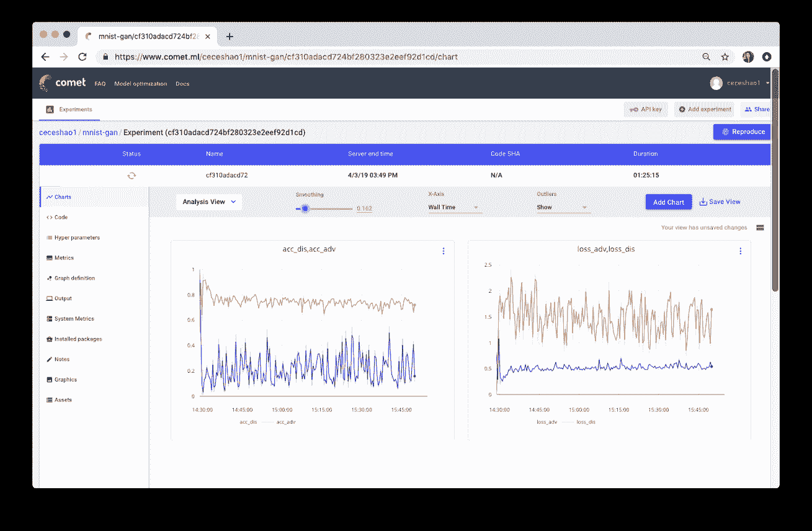
Task: Open the Analysis View dropdown
Action: [209, 202]
